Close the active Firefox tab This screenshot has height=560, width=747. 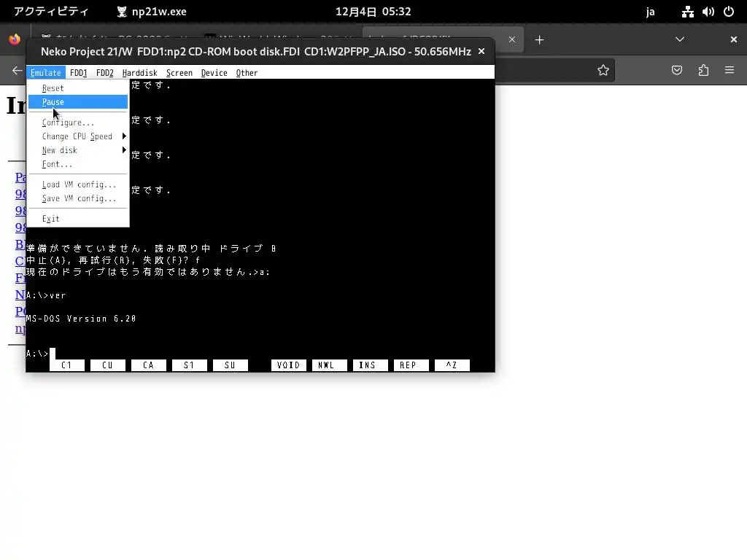click(x=512, y=39)
